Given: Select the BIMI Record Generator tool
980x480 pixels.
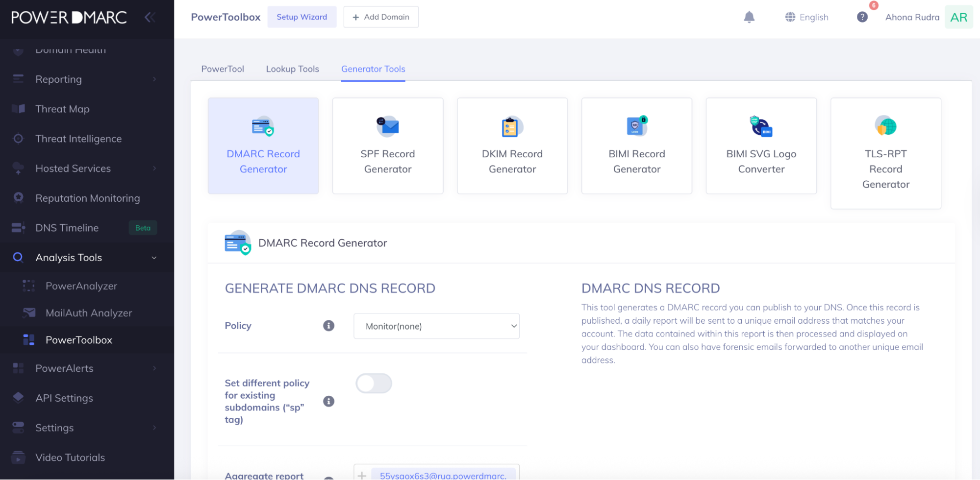Looking at the screenshot, I should coord(636,145).
